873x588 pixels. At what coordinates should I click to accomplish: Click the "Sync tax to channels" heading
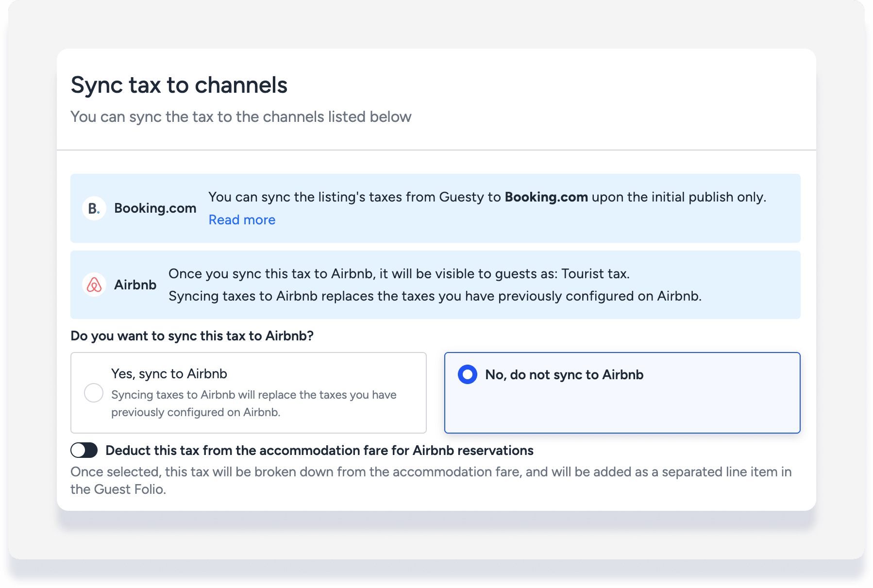(x=179, y=85)
